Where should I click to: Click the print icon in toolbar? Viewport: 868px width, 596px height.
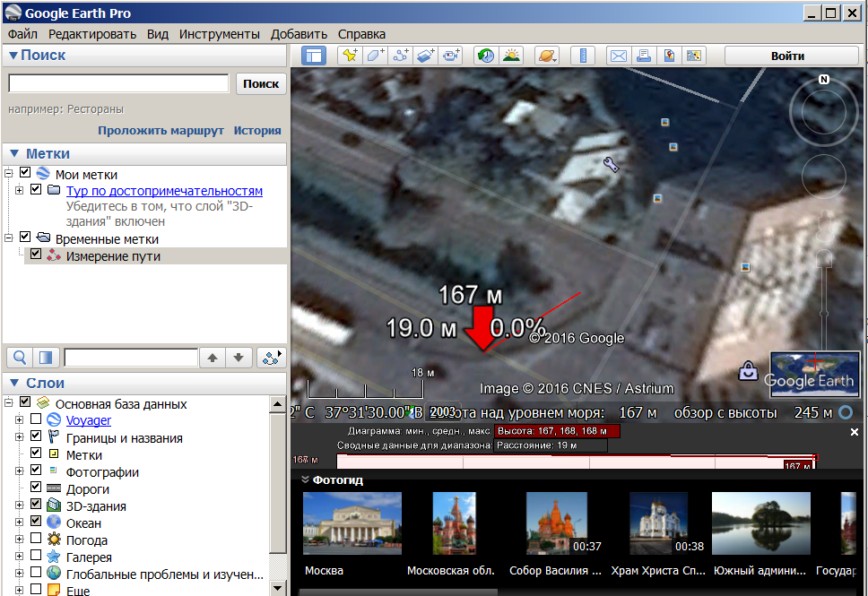click(x=644, y=56)
